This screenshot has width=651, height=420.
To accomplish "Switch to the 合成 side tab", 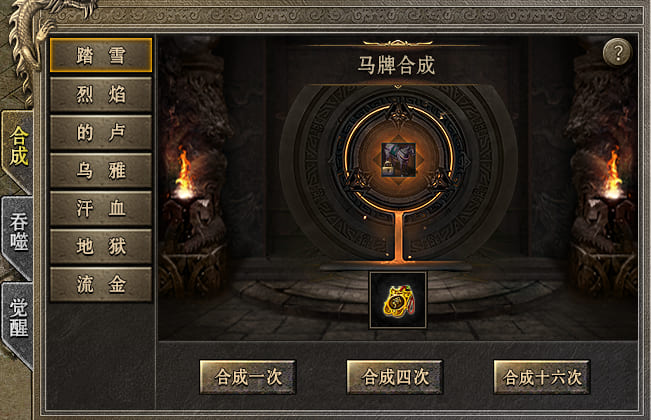I will 18,147.
